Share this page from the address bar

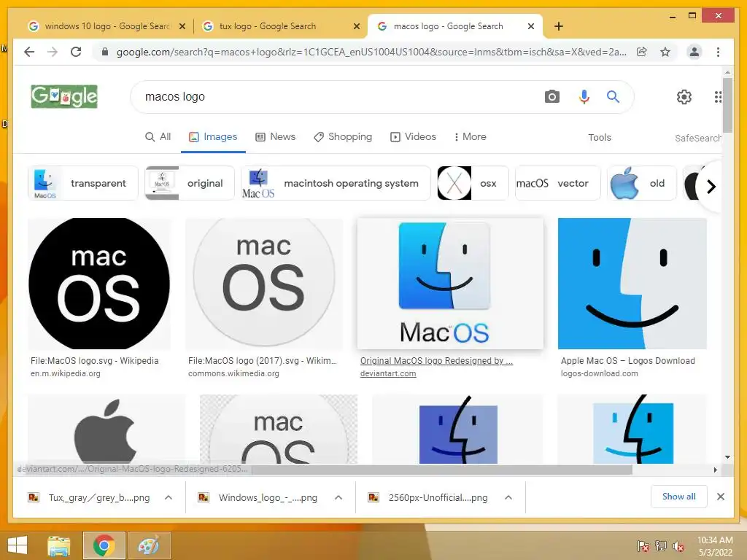(642, 52)
